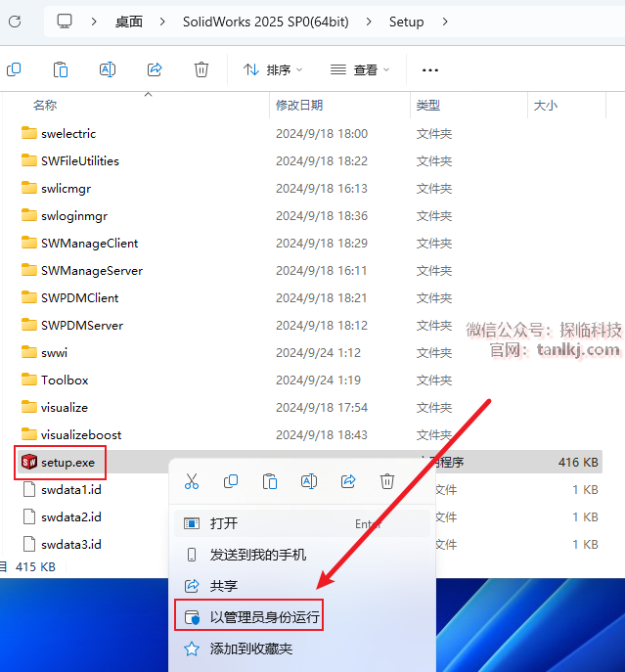Click the toolbar Paste icon
The image size is (625, 672).
point(61,69)
